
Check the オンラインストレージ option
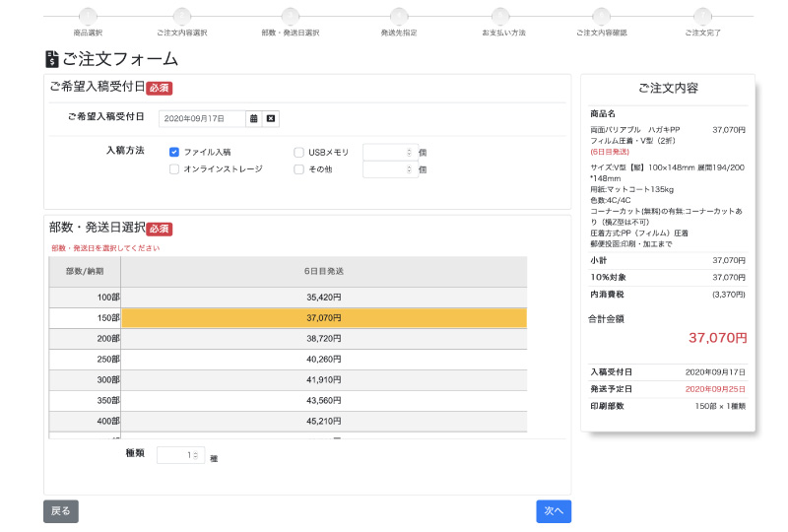pos(174,169)
